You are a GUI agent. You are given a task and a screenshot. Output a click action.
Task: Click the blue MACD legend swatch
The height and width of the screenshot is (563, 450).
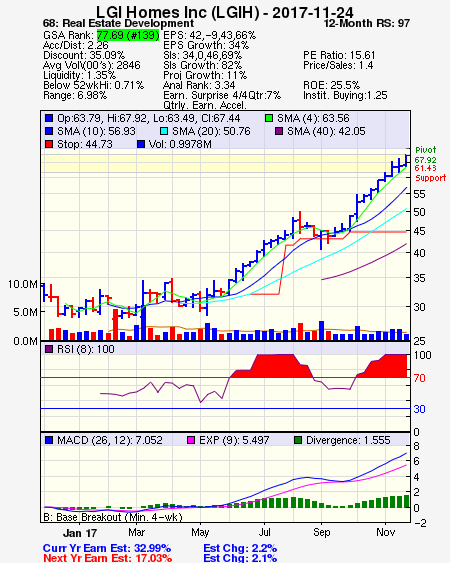[x=49, y=440]
